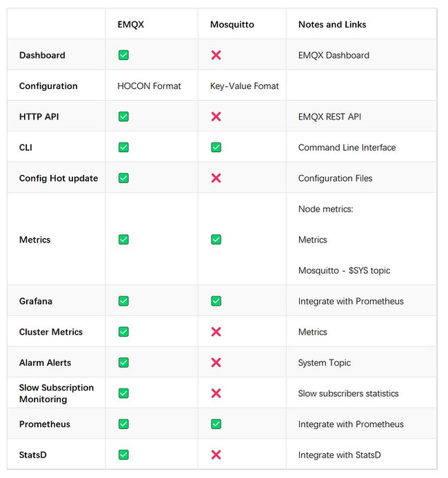The width and height of the screenshot is (448, 478).
Task: Click Mosquitto green check in Grafana row
Action: pyautogui.click(x=216, y=301)
